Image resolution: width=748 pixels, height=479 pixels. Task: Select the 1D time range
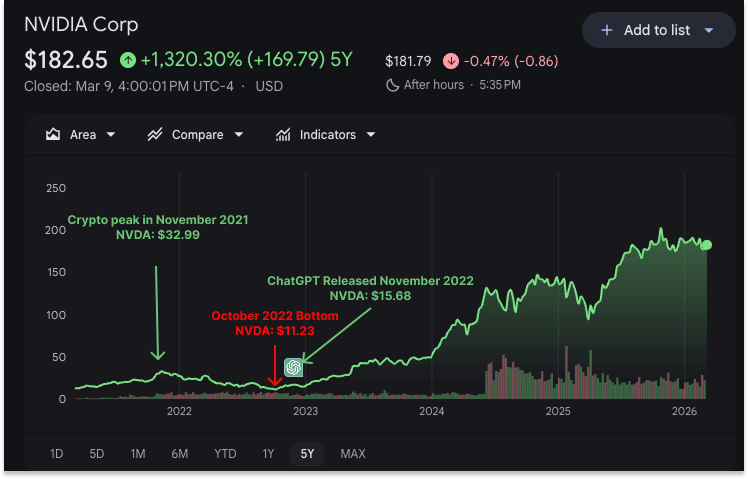click(56, 453)
